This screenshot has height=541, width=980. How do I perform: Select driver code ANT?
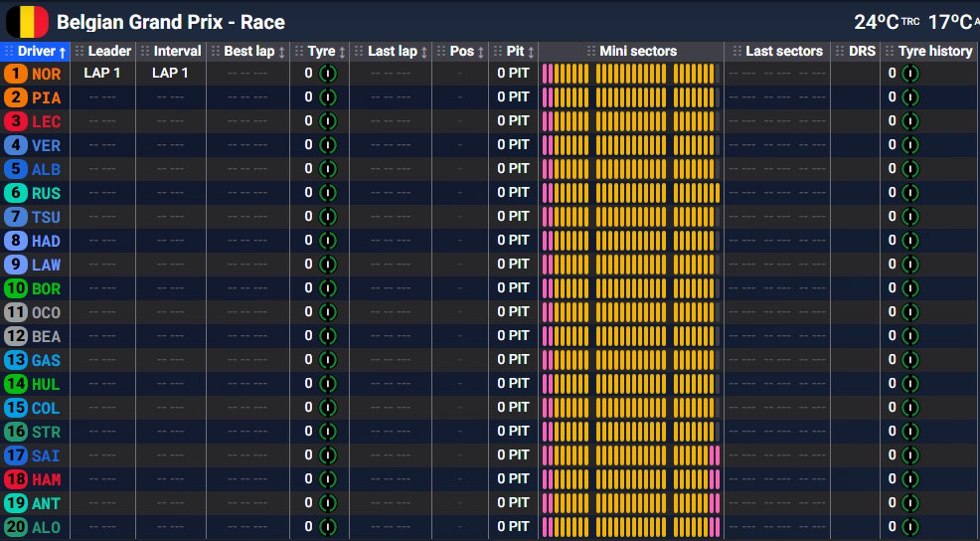click(x=47, y=503)
